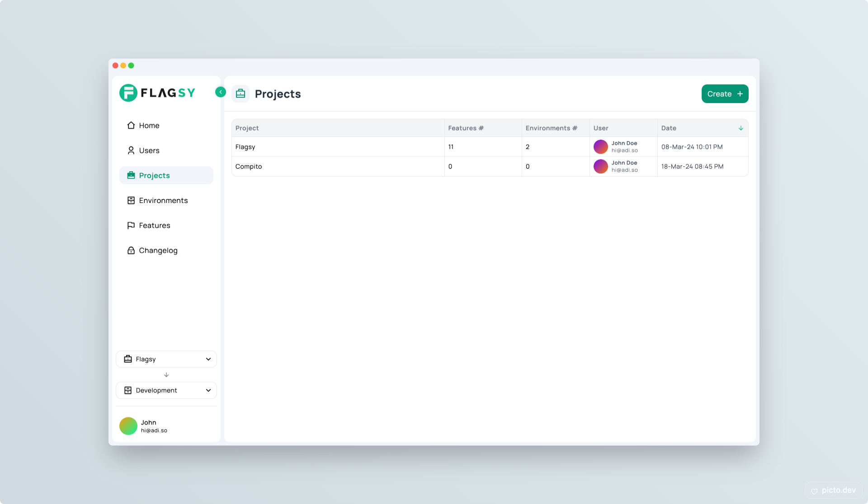Click John's gradient avatar in sidebar
The image size is (868, 504).
point(128,426)
